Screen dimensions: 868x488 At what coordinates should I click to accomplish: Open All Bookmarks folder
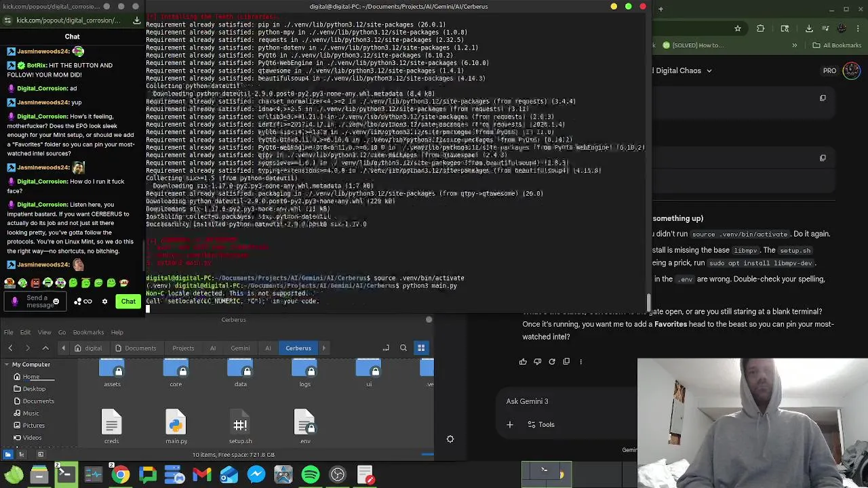pos(837,45)
